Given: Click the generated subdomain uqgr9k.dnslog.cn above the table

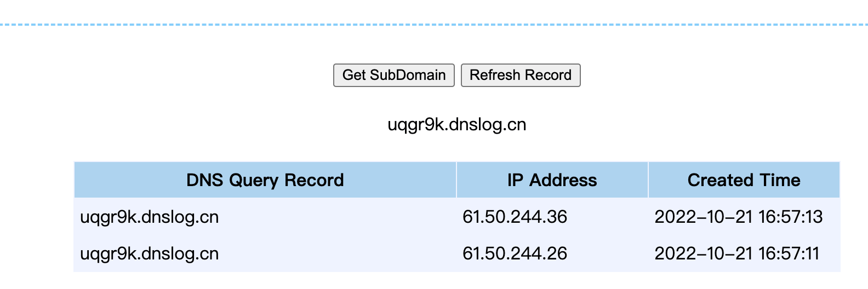Looking at the screenshot, I should [x=456, y=125].
